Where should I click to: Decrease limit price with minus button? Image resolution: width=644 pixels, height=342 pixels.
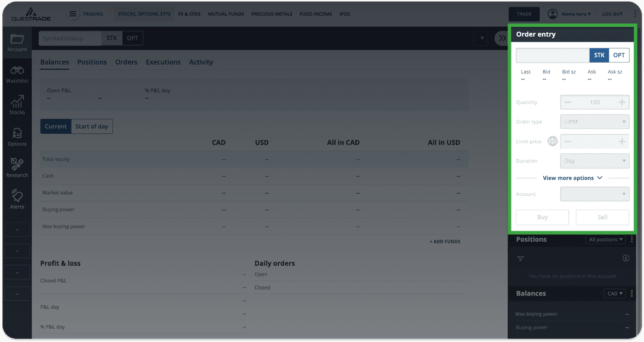click(568, 141)
